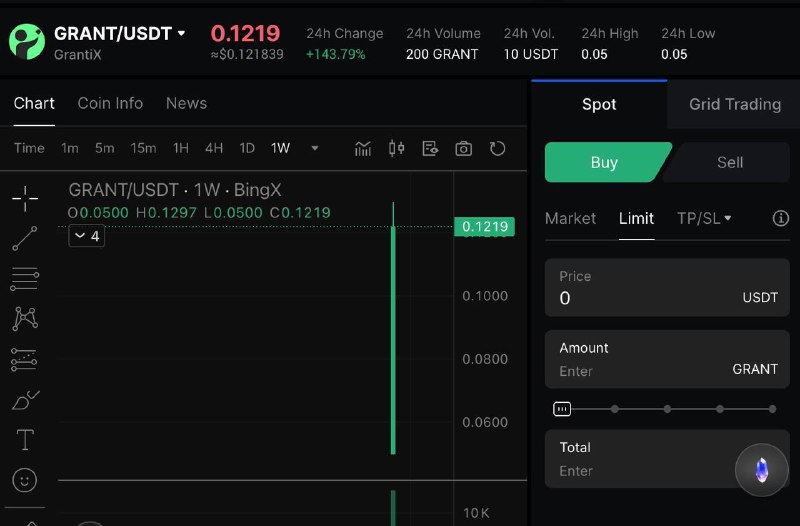Select the text annotation tool
The image size is (800, 526).
25,440
